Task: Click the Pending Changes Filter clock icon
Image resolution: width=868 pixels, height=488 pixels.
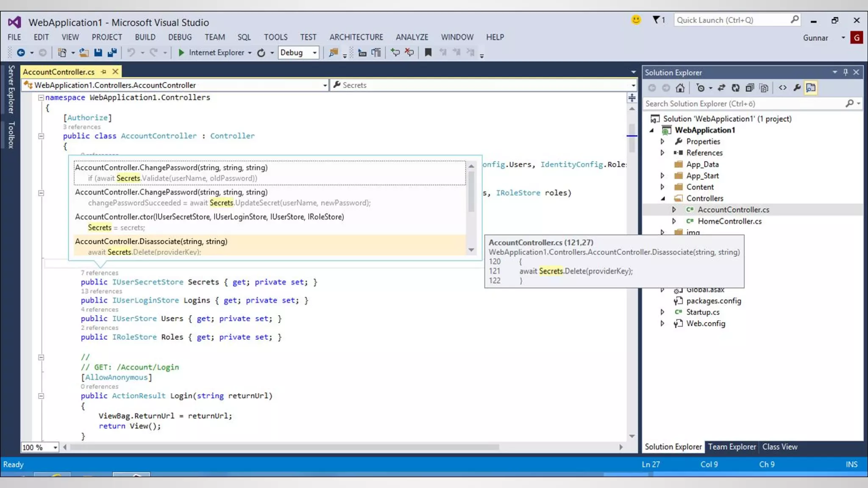Action: (x=700, y=88)
